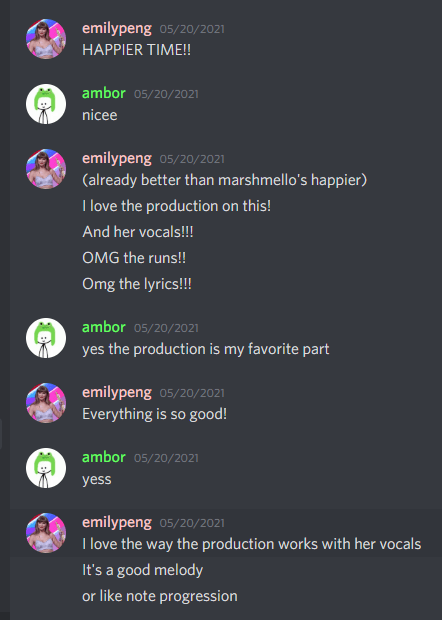Click the message "or like note progression"

click(160, 596)
